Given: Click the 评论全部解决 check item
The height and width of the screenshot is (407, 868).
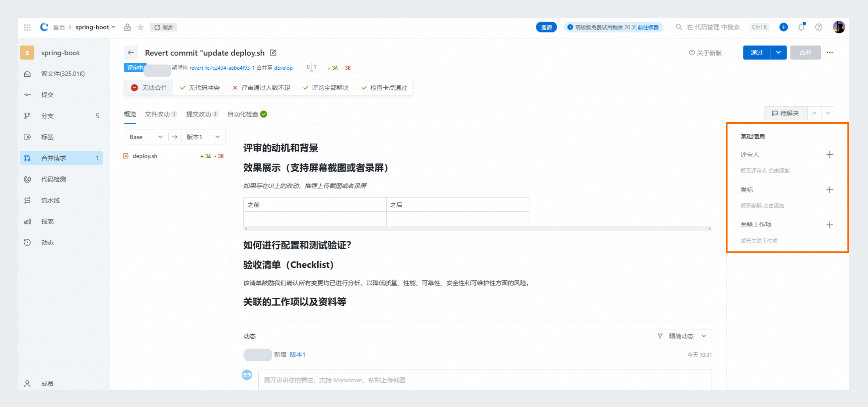Looking at the screenshot, I should point(326,88).
